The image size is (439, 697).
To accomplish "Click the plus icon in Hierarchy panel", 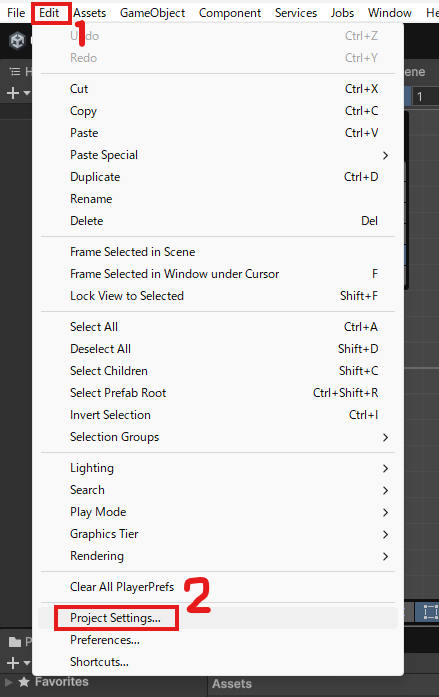I will coord(13,93).
